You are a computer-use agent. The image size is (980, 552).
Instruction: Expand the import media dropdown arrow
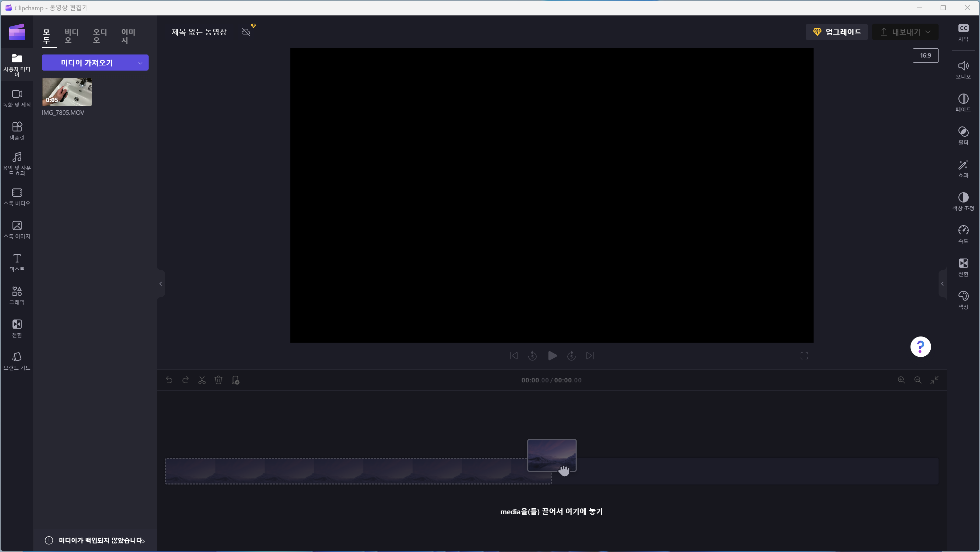pyautogui.click(x=140, y=63)
